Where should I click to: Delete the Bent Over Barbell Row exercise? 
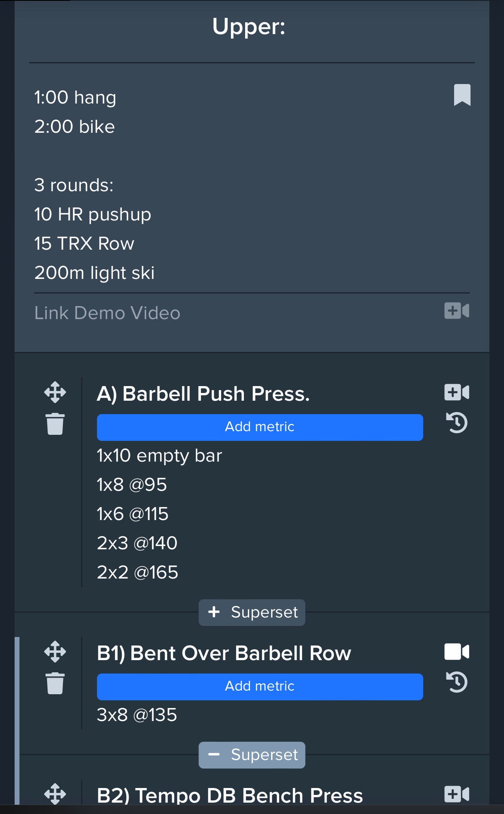[x=55, y=683]
